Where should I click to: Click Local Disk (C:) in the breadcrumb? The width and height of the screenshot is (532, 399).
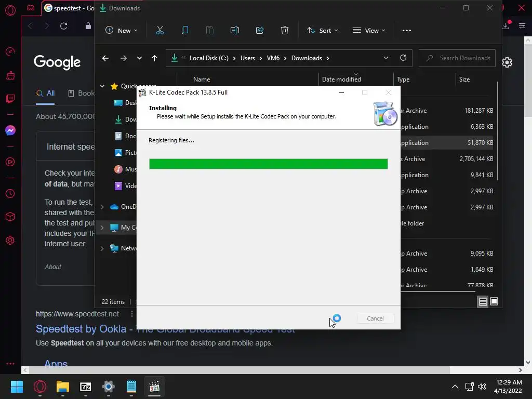[209, 58]
